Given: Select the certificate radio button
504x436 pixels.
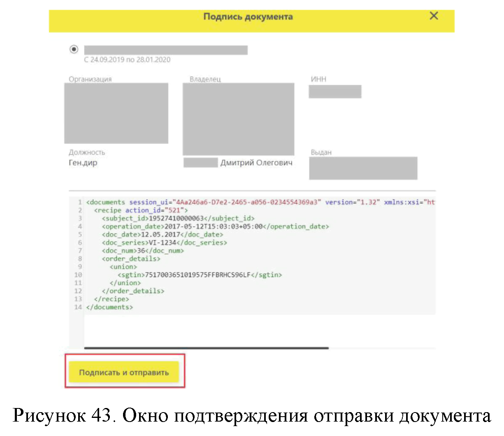Looking at the screenshot, I should 74,49.
